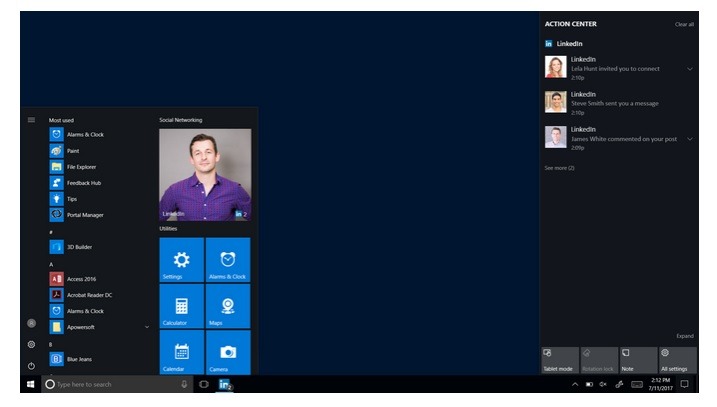Click the LinkedIn group header in Action Center
Screen dimensions: 717x407
coord(564,43)
